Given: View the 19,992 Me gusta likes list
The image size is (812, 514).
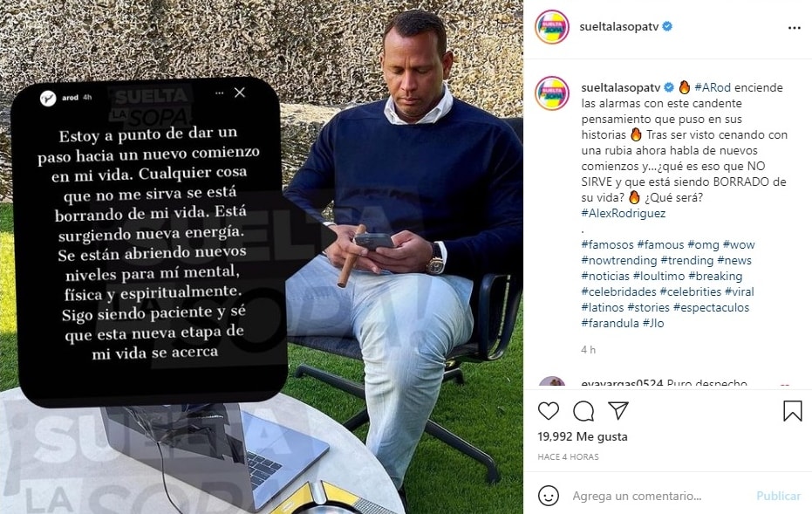Looking at the screenshot, I should pos(582,436).
